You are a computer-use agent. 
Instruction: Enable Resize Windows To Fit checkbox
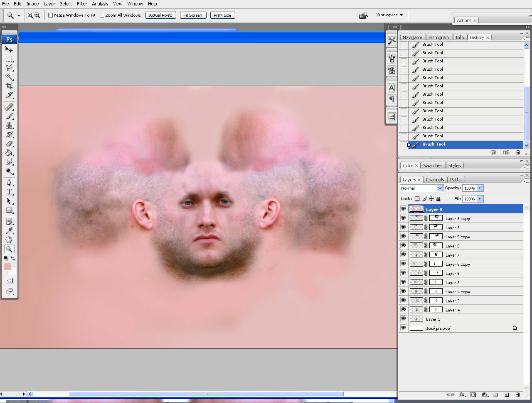[51, 15]
